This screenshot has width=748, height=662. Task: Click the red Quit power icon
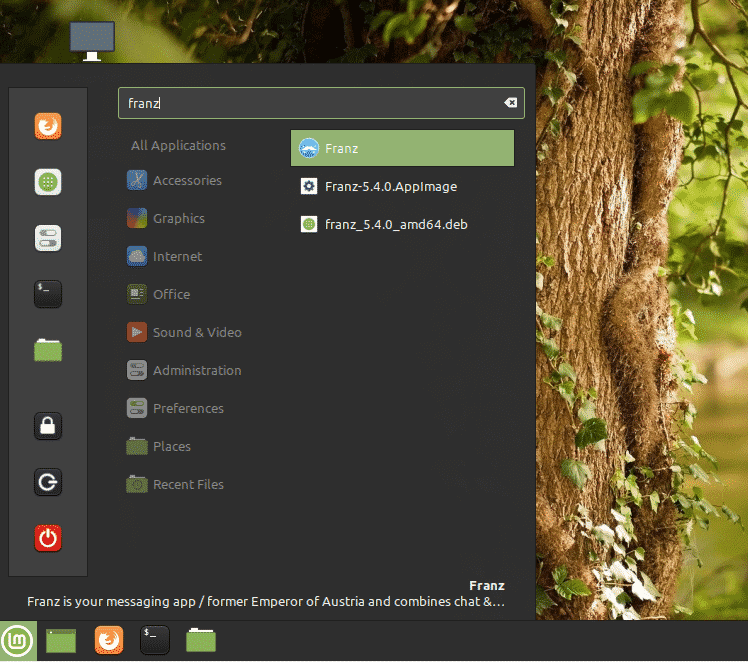pyautogui.click(x=48, y=538)
